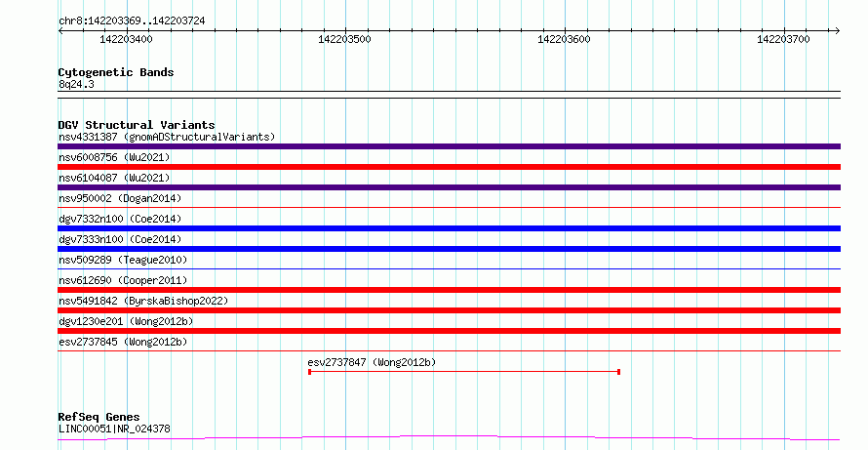Click the red bar under nsv612690
This screenshot has height=450, width=868.
[449, 290]
